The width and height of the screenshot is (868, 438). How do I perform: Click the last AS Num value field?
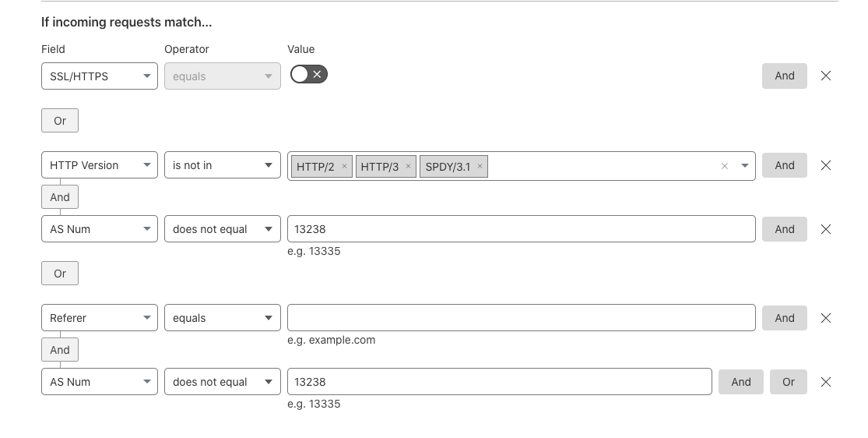(x=499, y=382)
